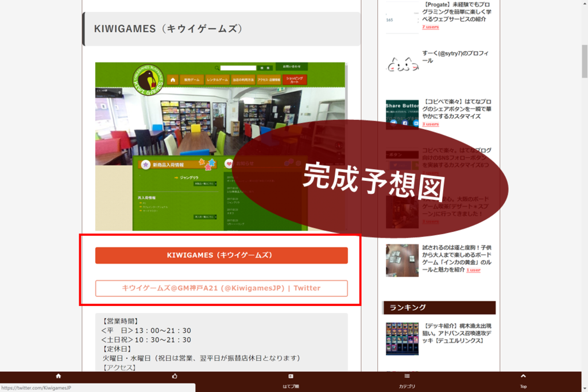Open the Progate programming article link
This screenshot has height=392, width=588.
point(457,12)
